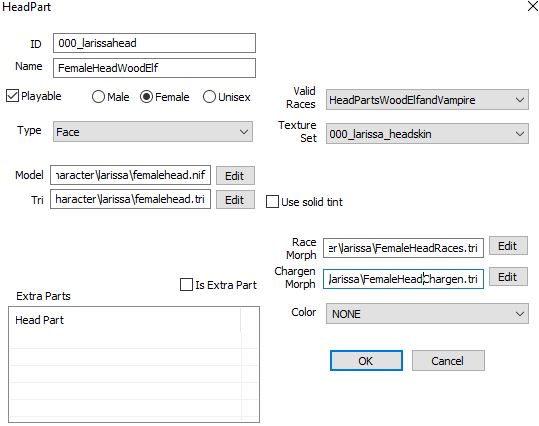
Task: Open the Texture Set dropdown
Action: [427, 134]
